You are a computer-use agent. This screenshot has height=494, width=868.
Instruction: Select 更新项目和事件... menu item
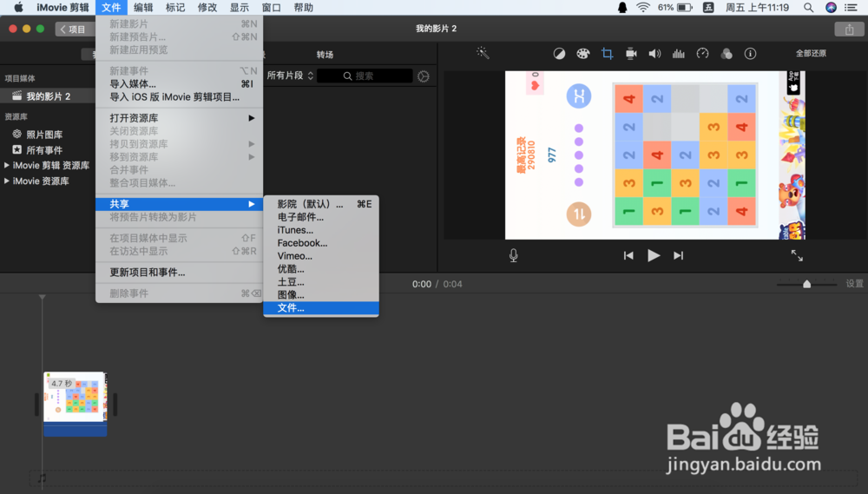coord(179,272)
